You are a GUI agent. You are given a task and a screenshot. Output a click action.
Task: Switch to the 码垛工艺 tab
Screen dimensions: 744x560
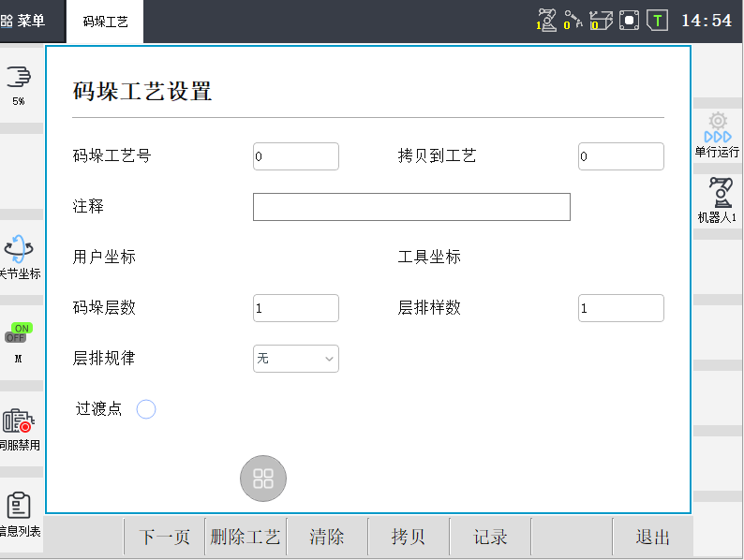pyautogui.click(x=105, y=21)
